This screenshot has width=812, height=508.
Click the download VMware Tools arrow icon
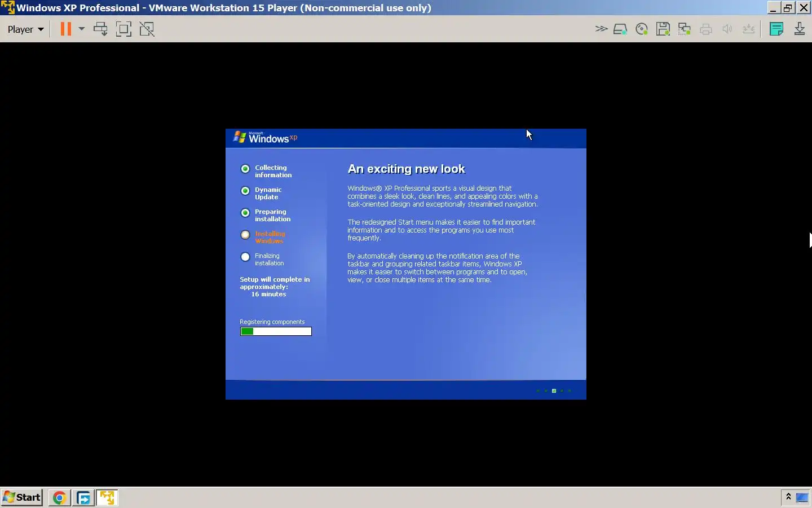click(800, 29)
